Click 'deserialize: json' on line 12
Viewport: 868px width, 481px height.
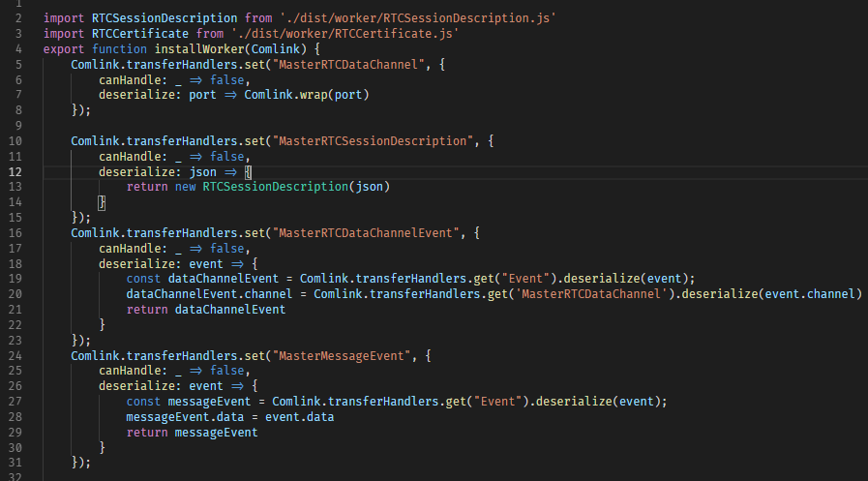tap(158, 172)
